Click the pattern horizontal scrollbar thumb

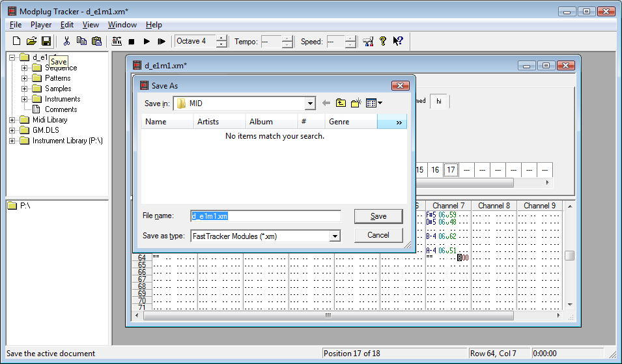328,316
